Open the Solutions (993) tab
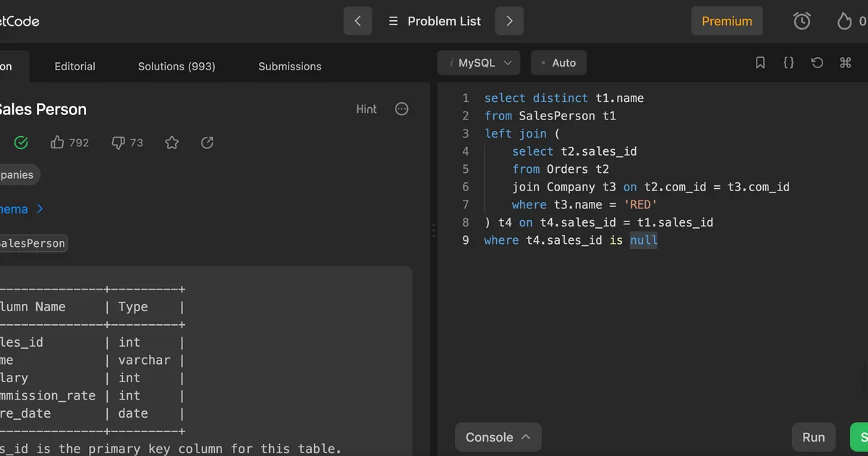The image size is (868, 456). [x=176, y=67]
